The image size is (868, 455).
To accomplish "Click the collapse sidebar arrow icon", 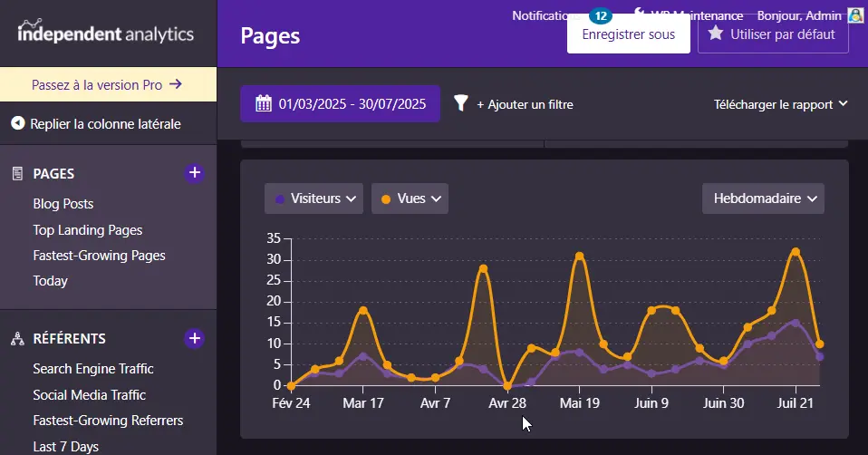I will coord(18,123).
